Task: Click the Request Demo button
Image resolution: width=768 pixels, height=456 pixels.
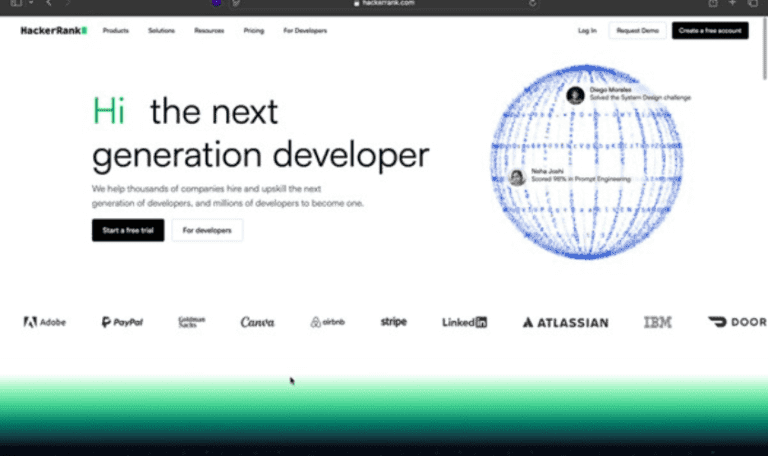Action: tap(637, 30)
